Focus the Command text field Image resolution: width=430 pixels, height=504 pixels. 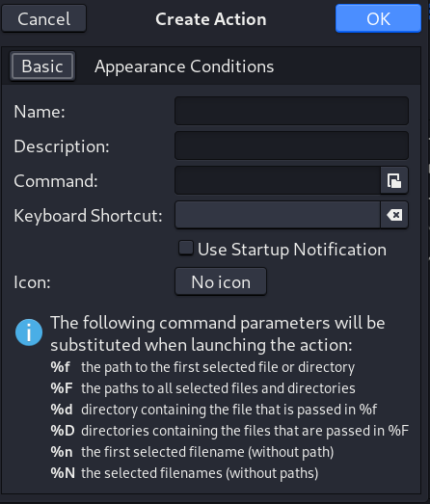(278, 180)
